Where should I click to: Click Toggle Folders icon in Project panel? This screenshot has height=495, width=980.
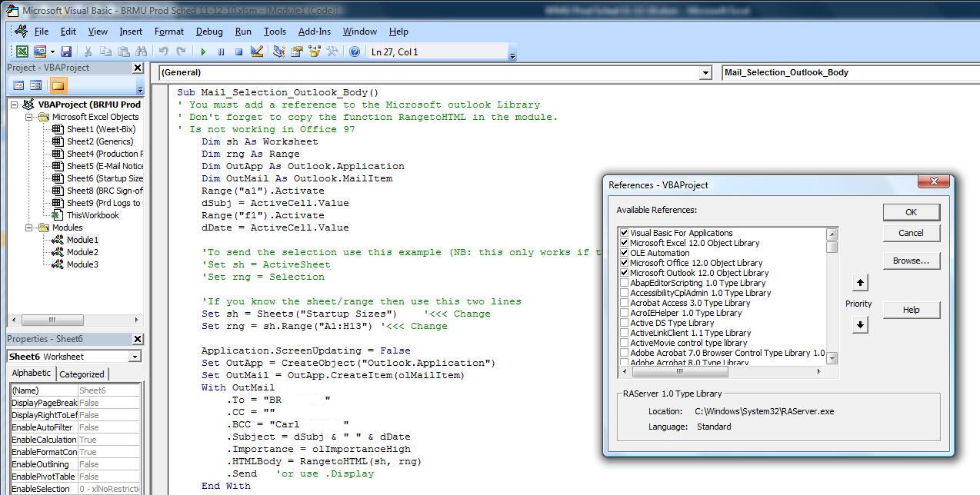point(58,85)
